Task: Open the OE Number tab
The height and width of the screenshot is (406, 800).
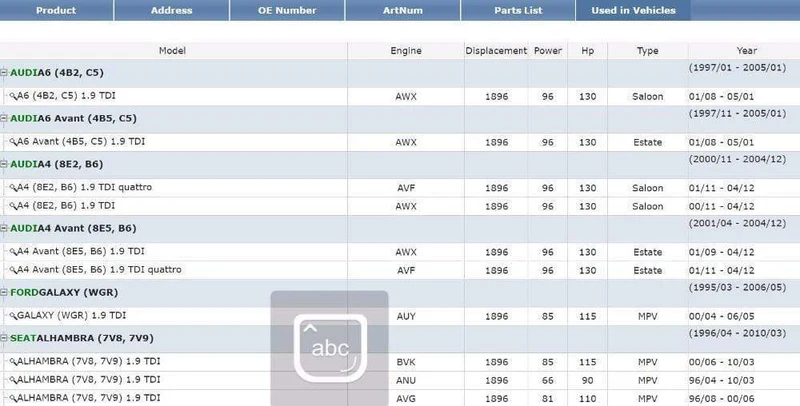Action: click(287, 10)
